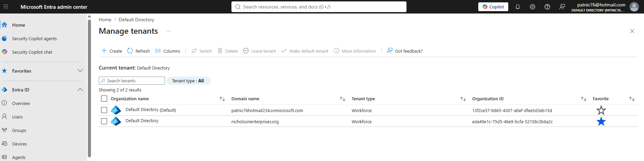Open the ellipsis menu beside Manage tenants

coord(169,31)
